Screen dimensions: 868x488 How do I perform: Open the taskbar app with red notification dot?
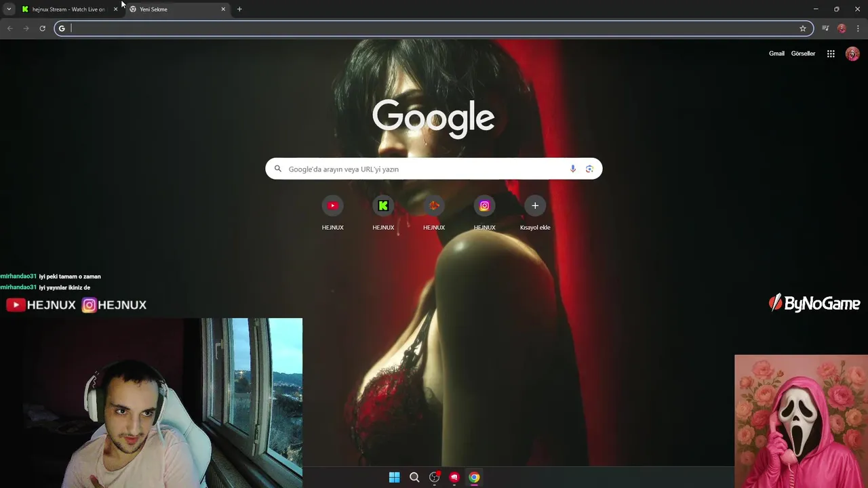click(x=435, y=477)
